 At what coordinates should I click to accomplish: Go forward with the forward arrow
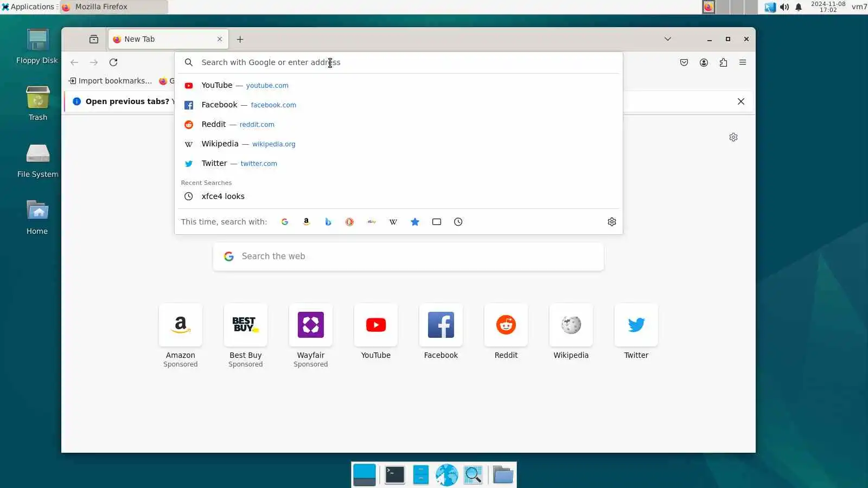(94, 62)
